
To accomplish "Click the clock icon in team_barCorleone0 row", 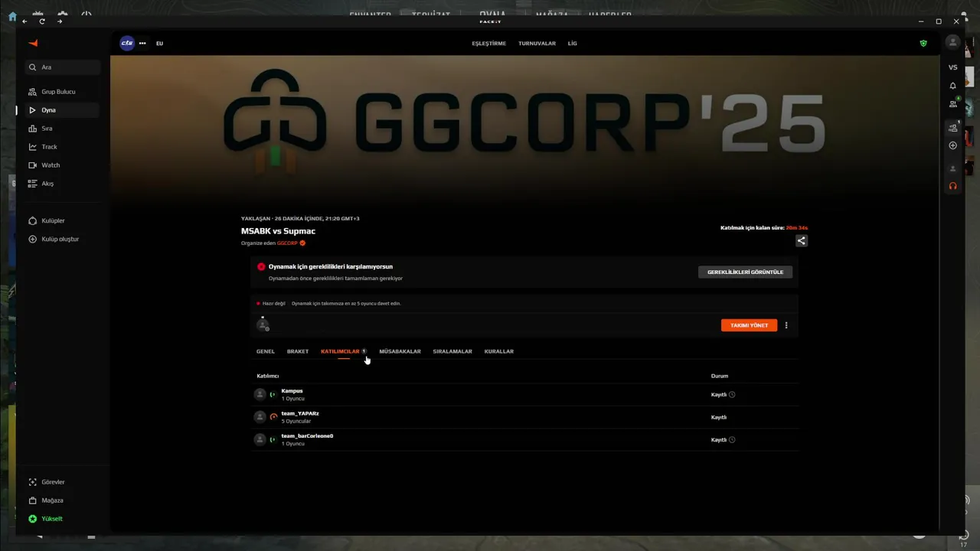I will click(732, 440).
